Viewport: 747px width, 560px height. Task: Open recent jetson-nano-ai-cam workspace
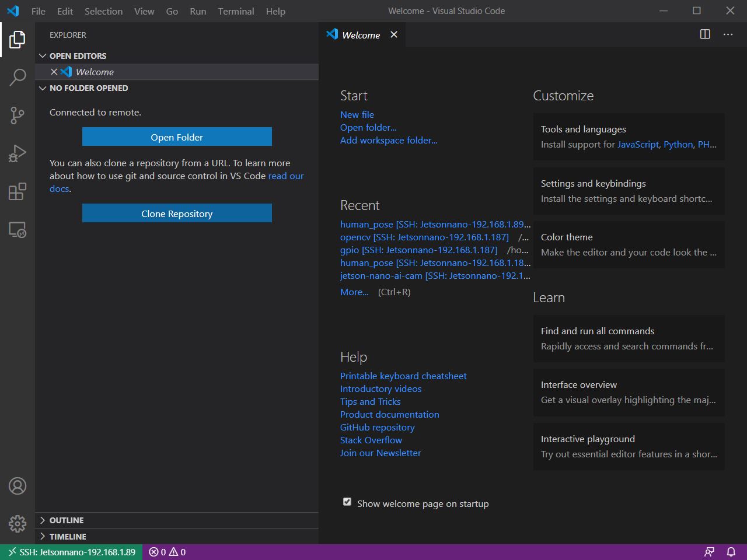pyautogui.click(x=435, y=276)
